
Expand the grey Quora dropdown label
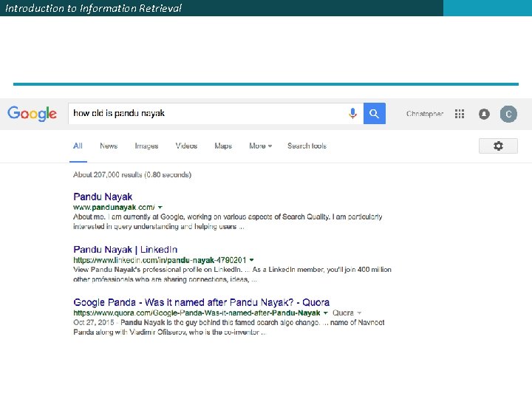click(347, 313)
